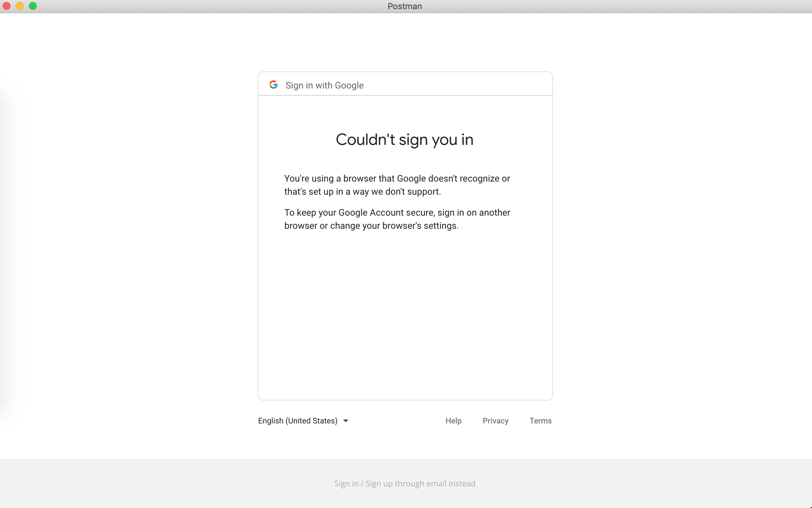Click the Google Account security advice text
Viewport: 812px width, 508px height.
coord(396,219)
